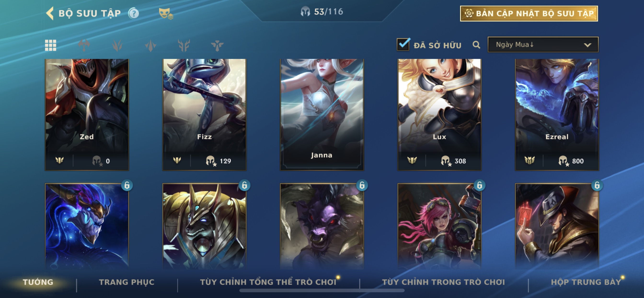This screenshot has width=644, height=298.
Task: Uncheck the Đã Sở Hữu checkbox
Action: click(403, 44)
